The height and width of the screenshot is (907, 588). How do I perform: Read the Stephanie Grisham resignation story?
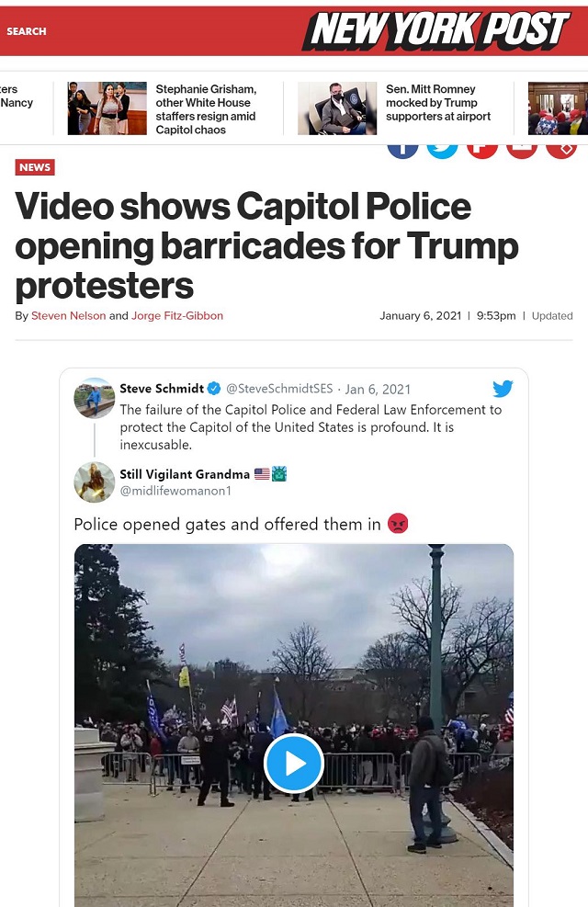tap(206, 109)
